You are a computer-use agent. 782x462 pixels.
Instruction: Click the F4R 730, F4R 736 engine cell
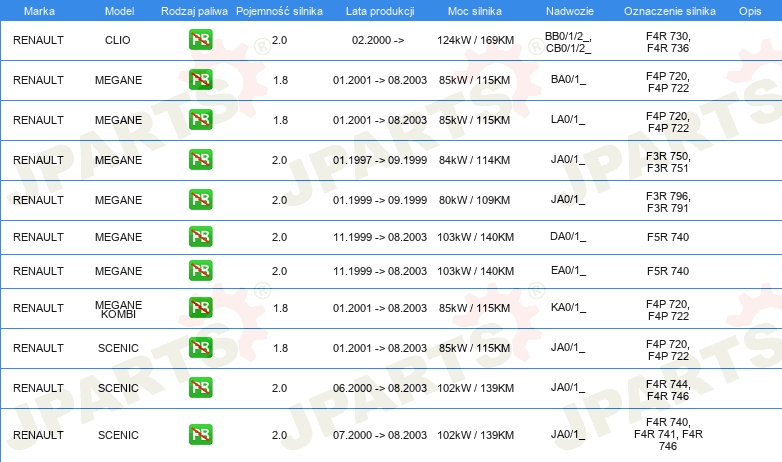tap(668, 42)
